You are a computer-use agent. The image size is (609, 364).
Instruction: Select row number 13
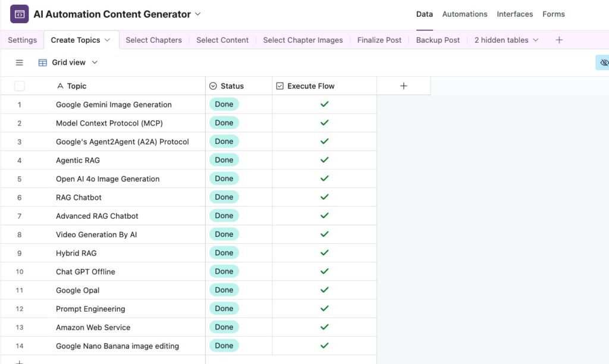[20, 328]
